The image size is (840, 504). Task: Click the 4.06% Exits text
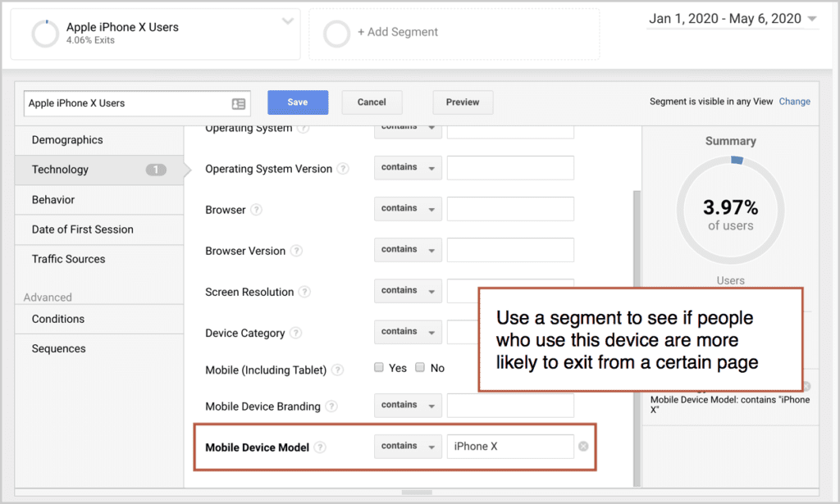coord(90,40)
